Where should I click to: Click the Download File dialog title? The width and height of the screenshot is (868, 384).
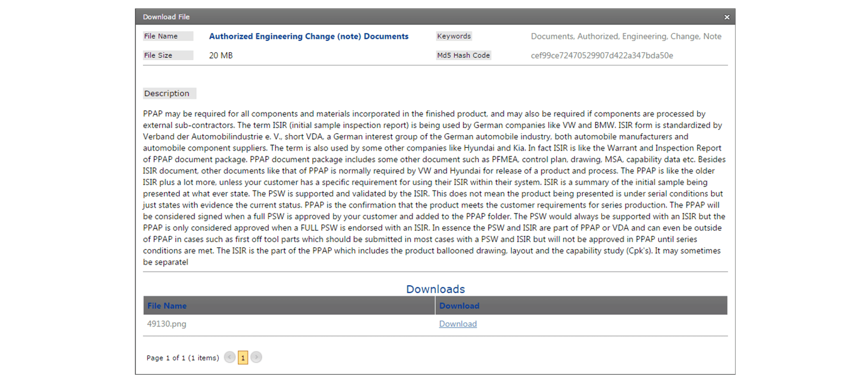(x=166, y=17)
